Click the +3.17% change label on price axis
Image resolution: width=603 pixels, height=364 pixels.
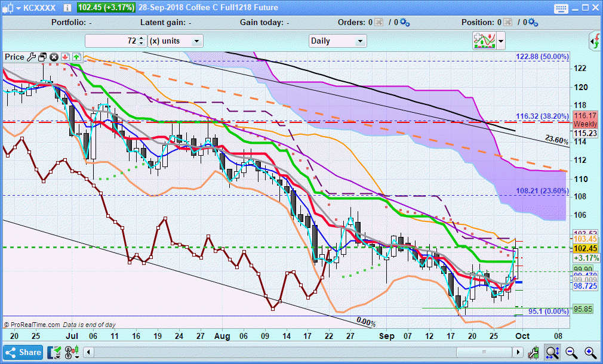tap(586, 258)
